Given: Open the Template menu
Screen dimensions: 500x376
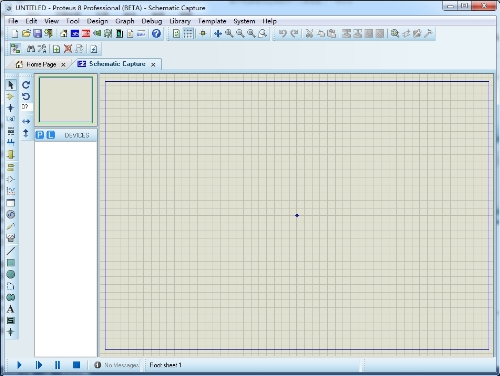Looking at the screenshot, I should [212, 21].
